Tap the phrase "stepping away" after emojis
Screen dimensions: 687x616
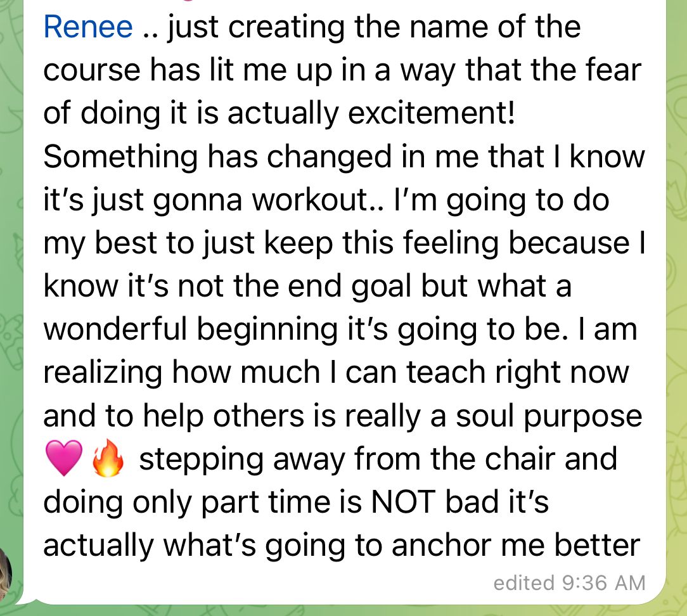(242, 459)
